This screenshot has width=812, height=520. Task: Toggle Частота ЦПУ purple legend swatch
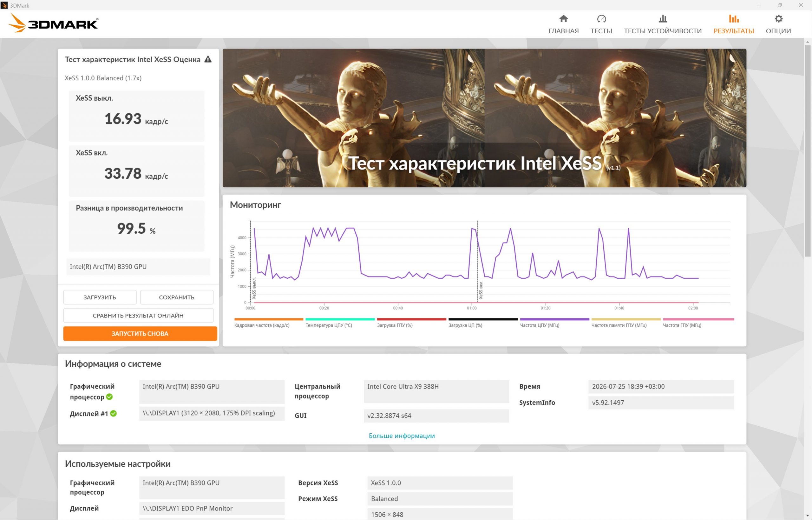[x=554, y=319]
